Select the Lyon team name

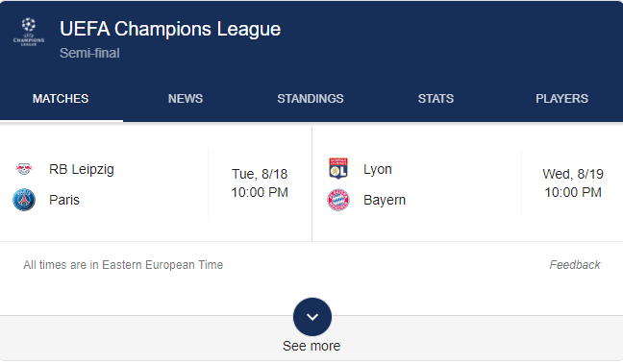click(x=378, y=169)
